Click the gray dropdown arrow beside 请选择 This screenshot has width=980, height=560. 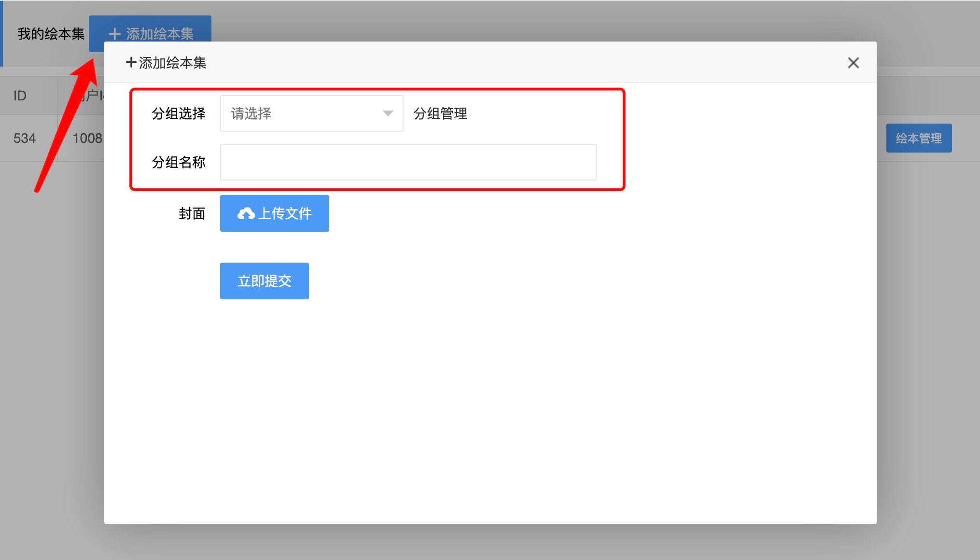point(388,113)
